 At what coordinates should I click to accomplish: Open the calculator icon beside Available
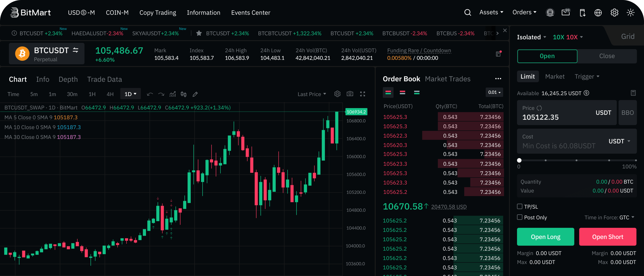click(x=633, y=93)
